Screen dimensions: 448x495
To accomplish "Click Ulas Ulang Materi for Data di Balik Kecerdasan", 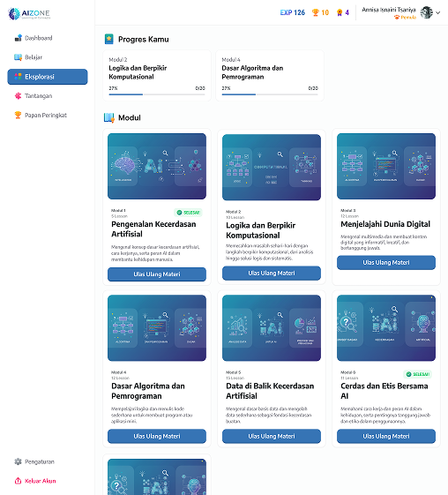I will (x=272, y=436).
